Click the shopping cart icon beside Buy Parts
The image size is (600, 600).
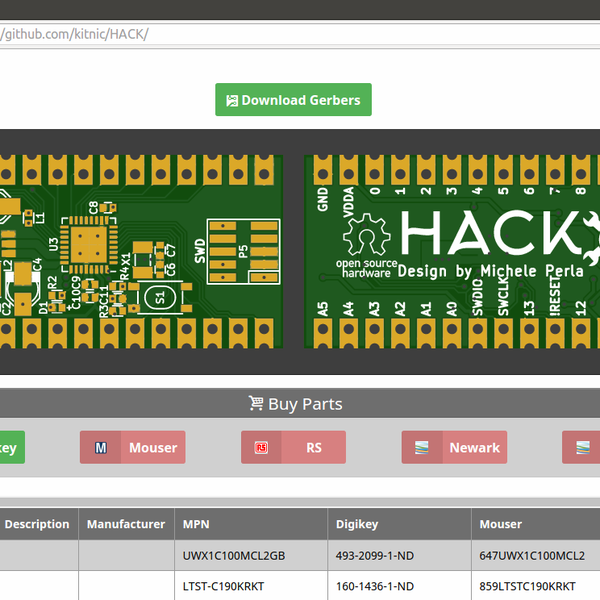tap(256, 403)
